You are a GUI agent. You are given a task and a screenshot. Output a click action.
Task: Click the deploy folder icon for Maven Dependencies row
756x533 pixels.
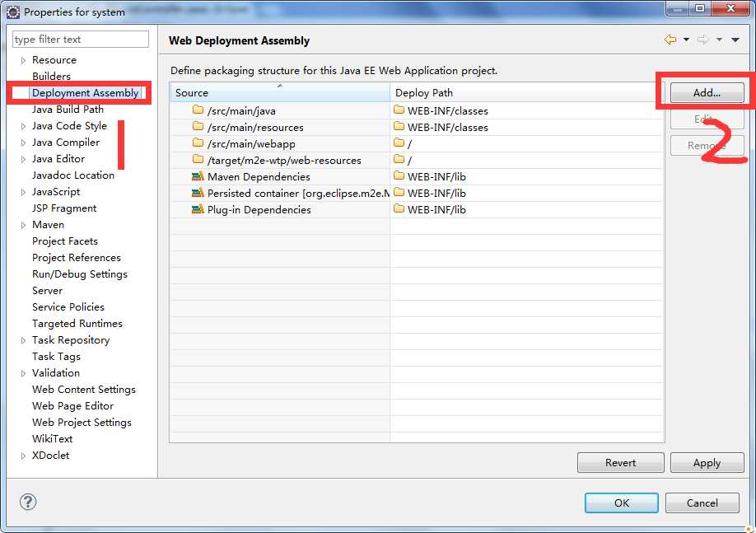[x=399, y=176]
